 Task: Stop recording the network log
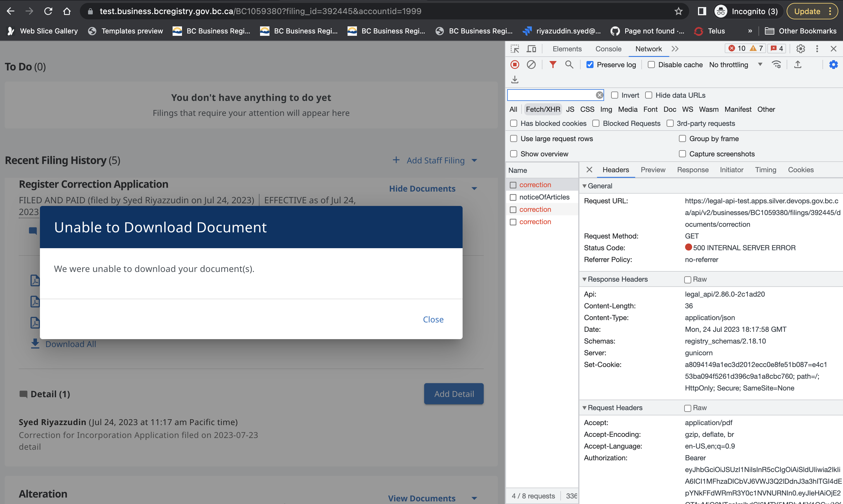coord(515,65)
